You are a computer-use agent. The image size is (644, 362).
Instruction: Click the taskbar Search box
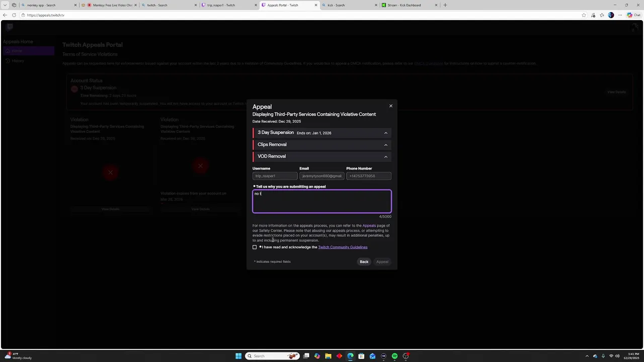tap(273, 356)
